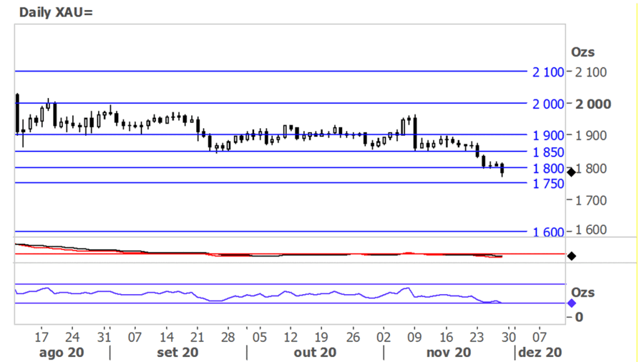Select the tall black candlestick above 09 November

click(415, 132)
